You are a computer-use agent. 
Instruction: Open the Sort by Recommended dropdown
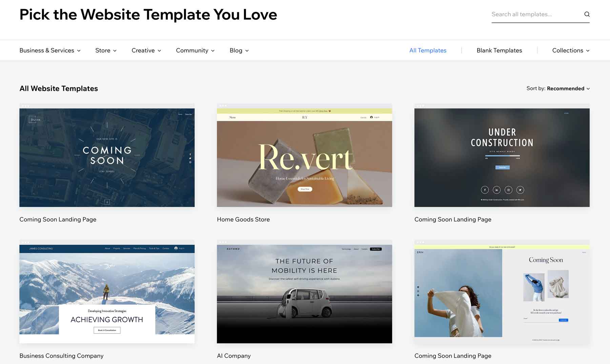[568, 88]
